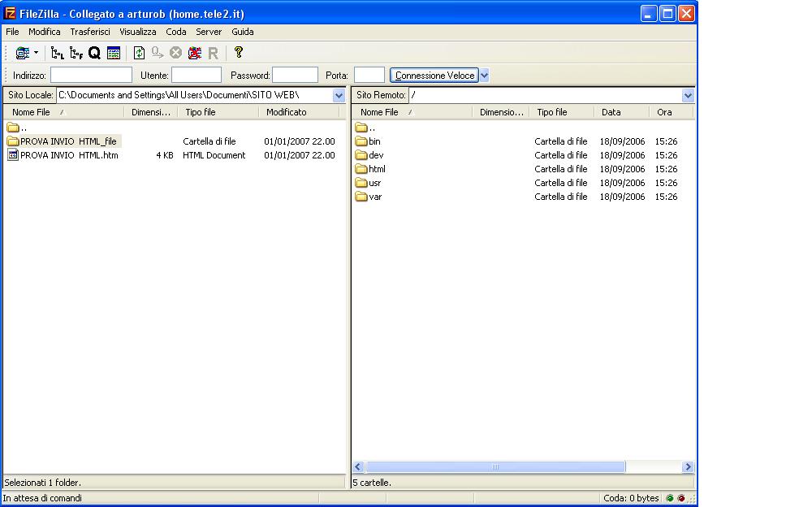Select the remote var folder
Image resolution: width=812 pixels, height=507 pixels.
pos(369,197)
